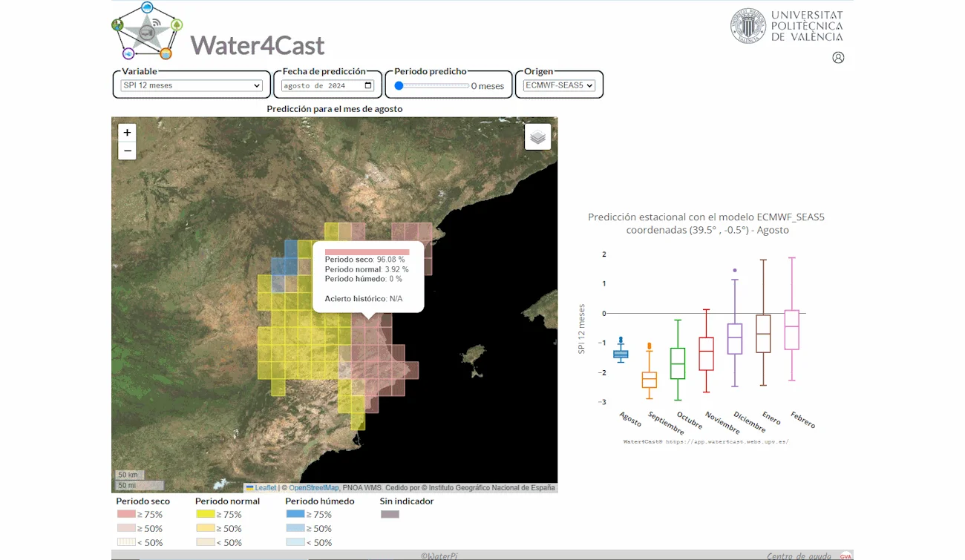Open the user profile icon

pyautogui.click(x=838, y=57)
